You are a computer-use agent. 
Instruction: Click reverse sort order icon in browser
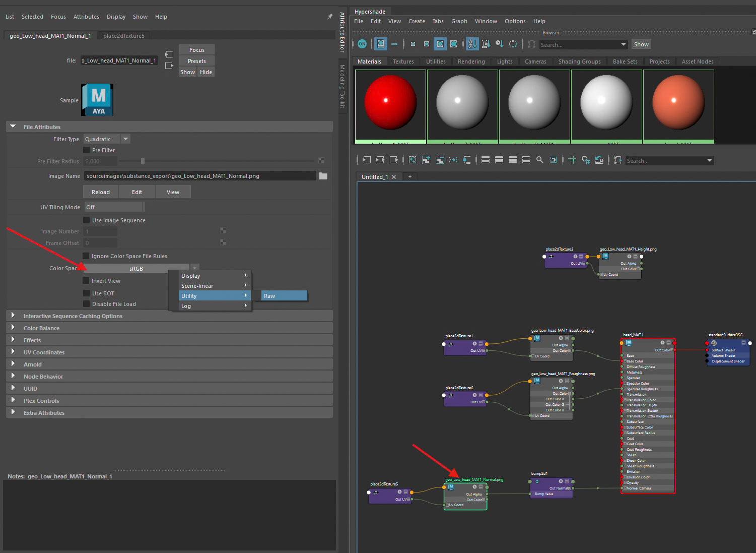513,44
